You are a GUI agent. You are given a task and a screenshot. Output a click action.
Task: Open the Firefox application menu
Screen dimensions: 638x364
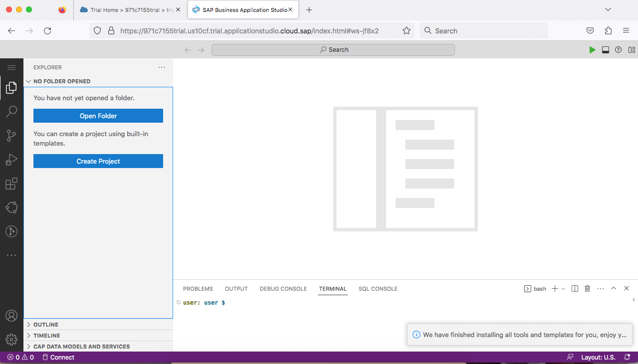click(626, 31)
